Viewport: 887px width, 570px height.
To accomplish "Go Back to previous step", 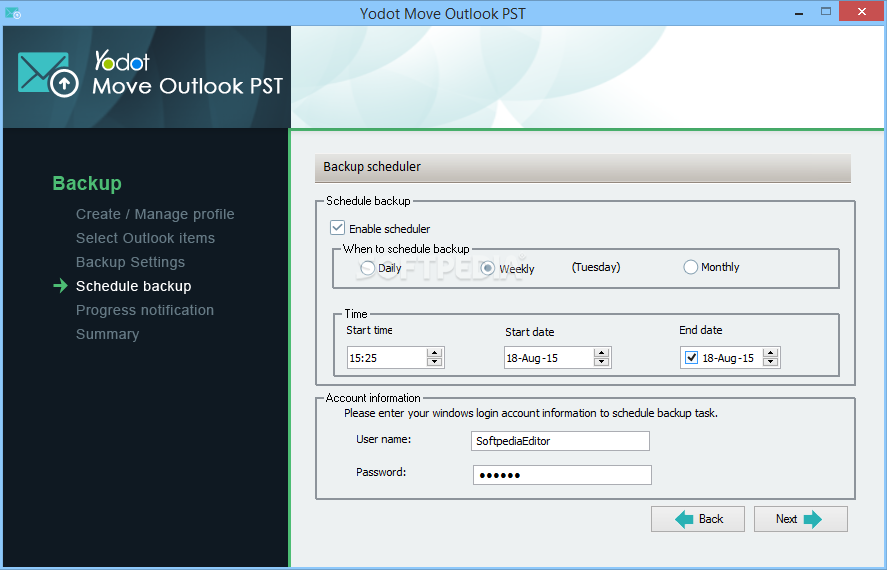I will pos(697,519).
